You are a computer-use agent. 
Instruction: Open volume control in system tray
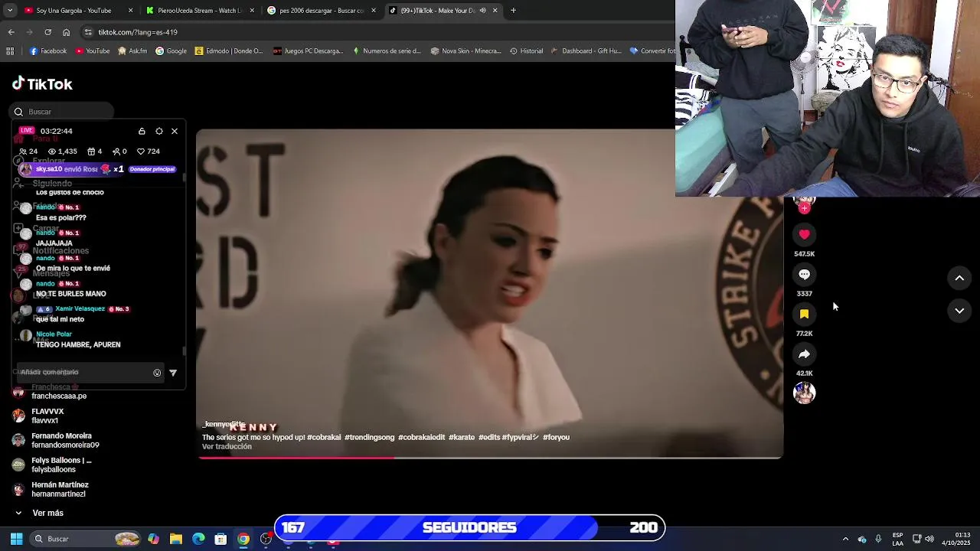929,539
